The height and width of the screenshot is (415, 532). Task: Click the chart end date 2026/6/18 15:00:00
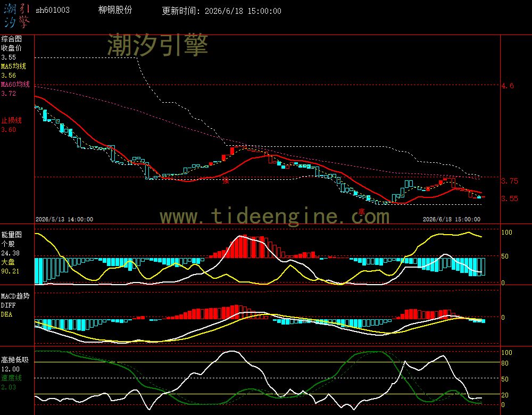452,219
